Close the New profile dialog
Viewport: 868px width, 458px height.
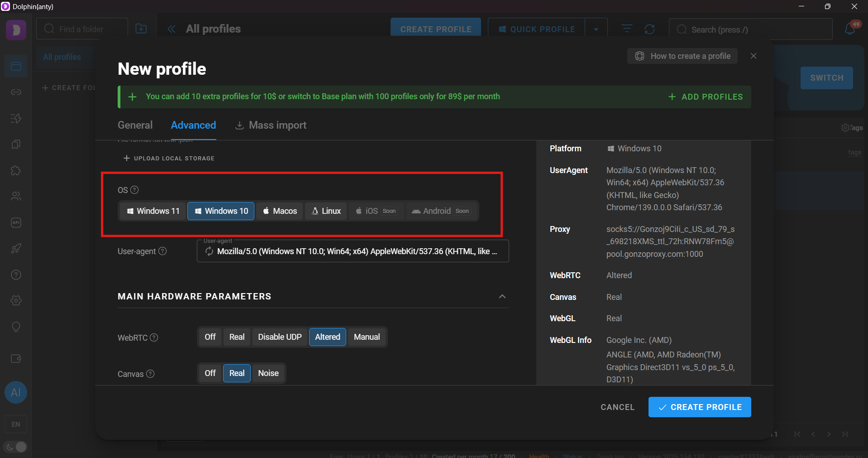(754, 56)
